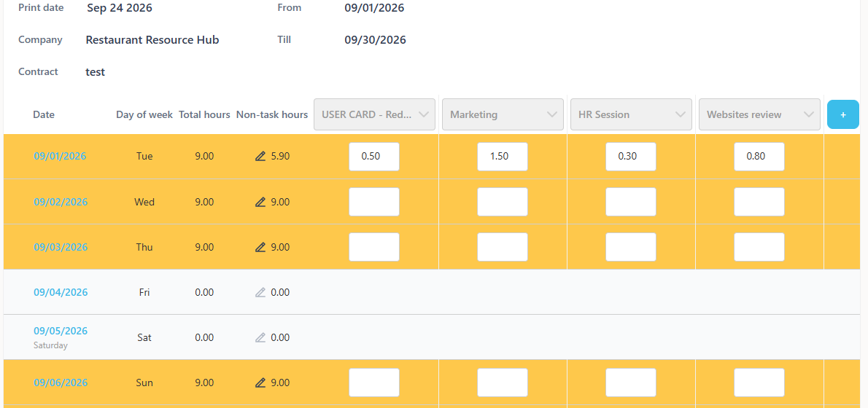Click USER CARD hours field for Sun 09/06
This screenshot has height=408, width=868.
[x=374, y=382]
